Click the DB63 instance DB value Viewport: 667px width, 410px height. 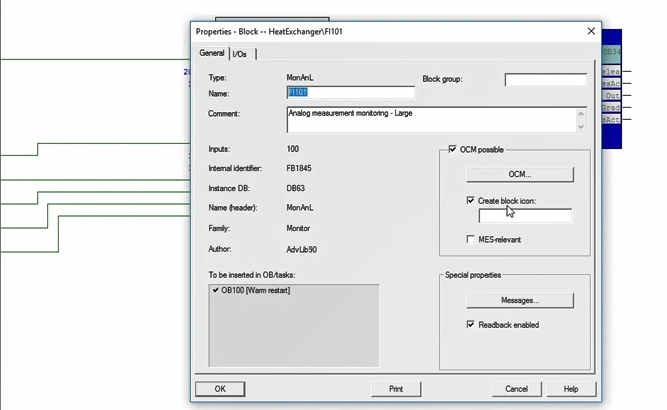click(x=295, y=188)
